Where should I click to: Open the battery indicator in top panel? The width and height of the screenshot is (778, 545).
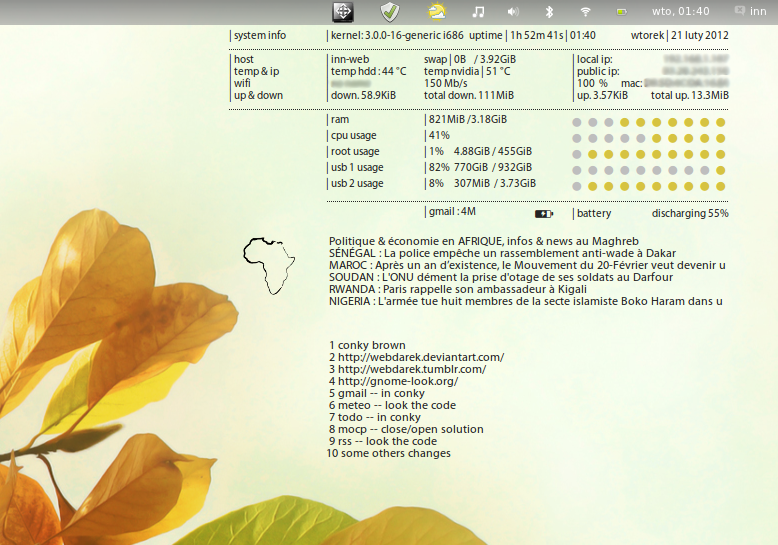pos(621,12)
